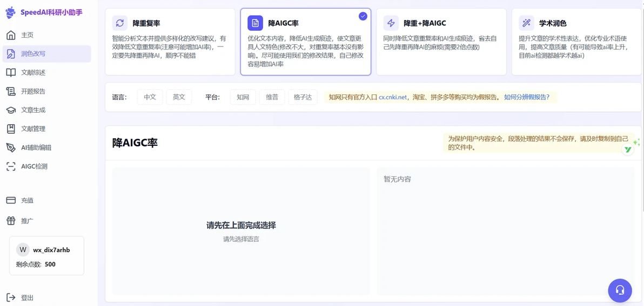Click the credit card icon for 充值
The height and width of the screenshot is (306, 644).
(11, 201)
